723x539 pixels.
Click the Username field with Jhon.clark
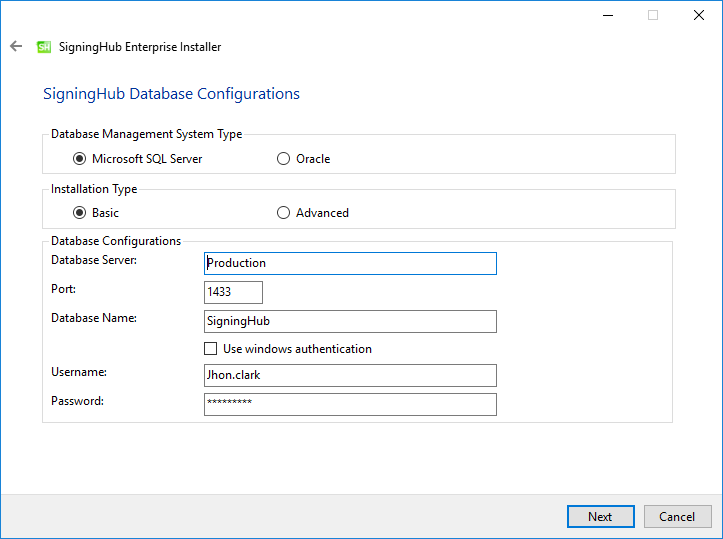350,375
